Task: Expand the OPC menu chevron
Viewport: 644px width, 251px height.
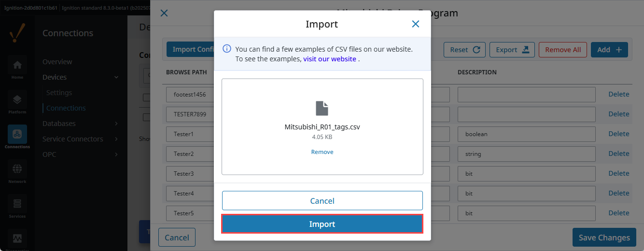Action: [x=116, y=154]
